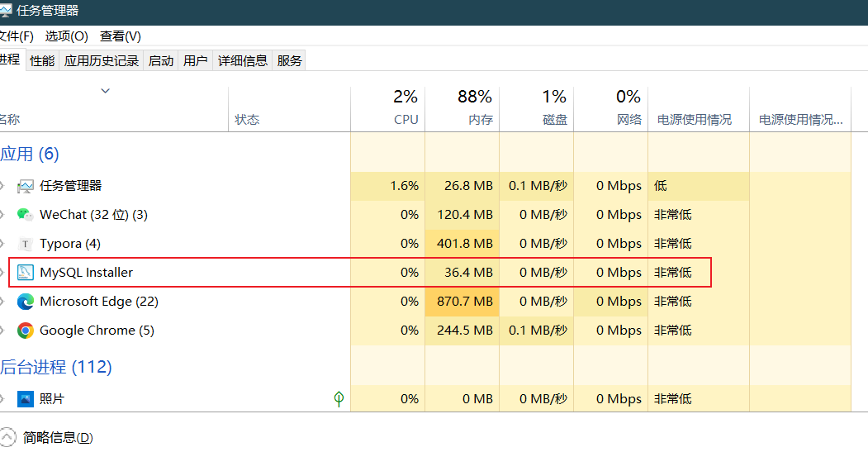Open the 查看(V) menu
Viewport: 868px width, 452px height.
pos(120,36)
